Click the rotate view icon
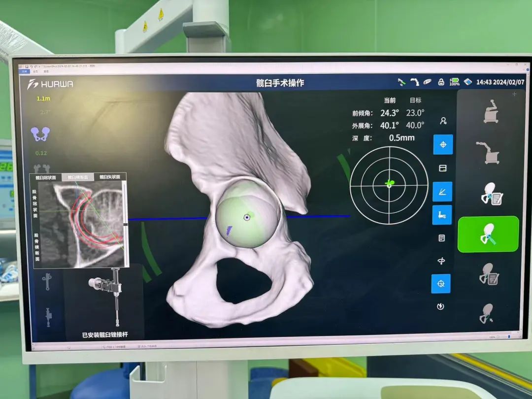This screenshot has width=532, height=399. click(x=442, y=261)
